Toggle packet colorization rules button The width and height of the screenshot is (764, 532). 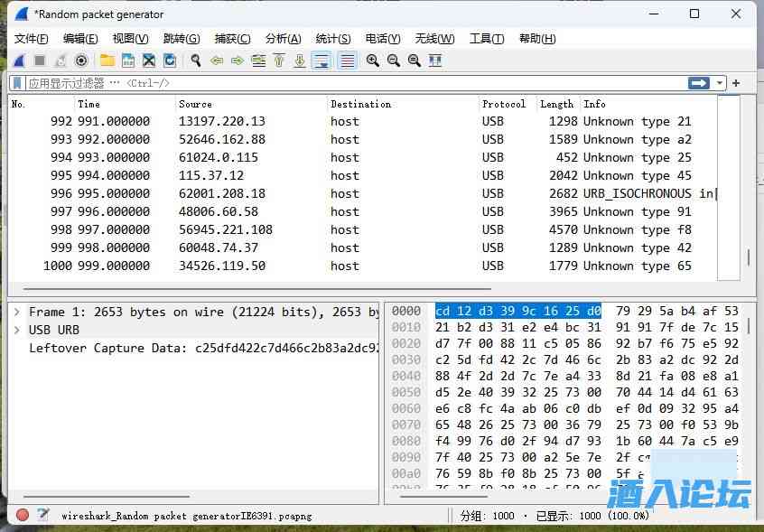point(347,61)
